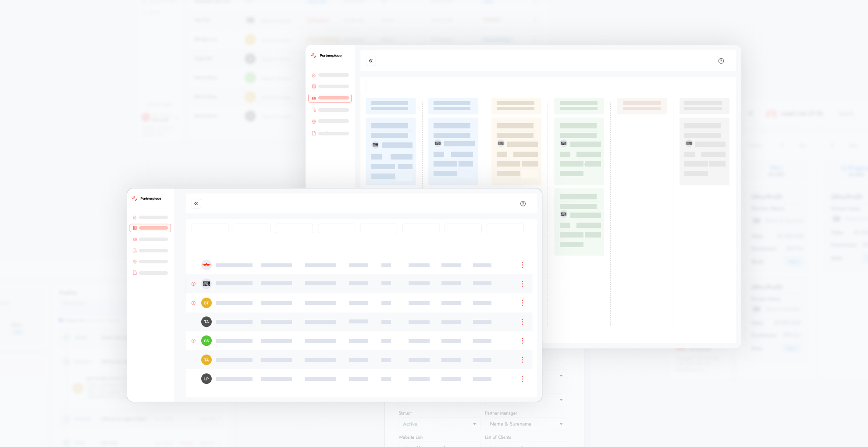Collapse the sidebar with the double-chevron button
The width and height of the screenshot is (868, 447).
[196, 203]
